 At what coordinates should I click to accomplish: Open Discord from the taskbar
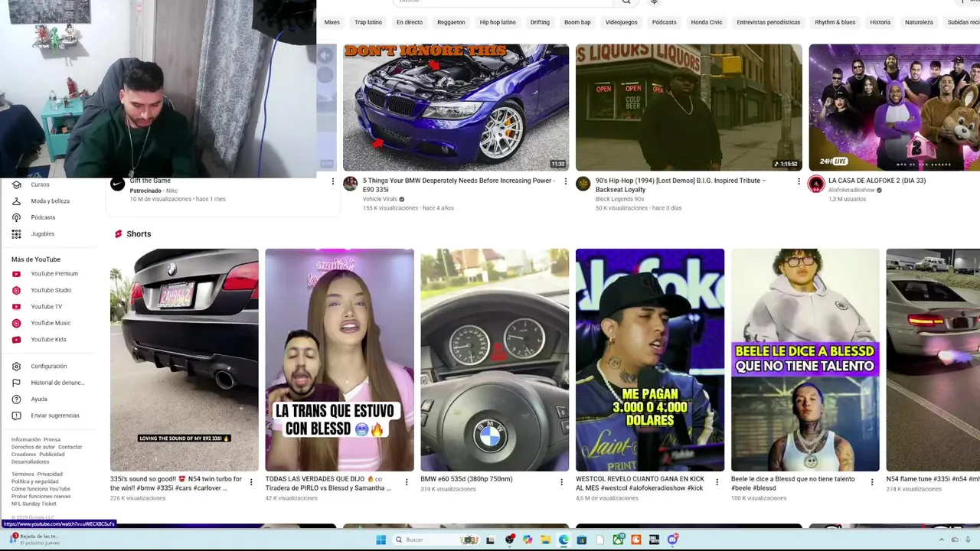[x=673, y=540]
